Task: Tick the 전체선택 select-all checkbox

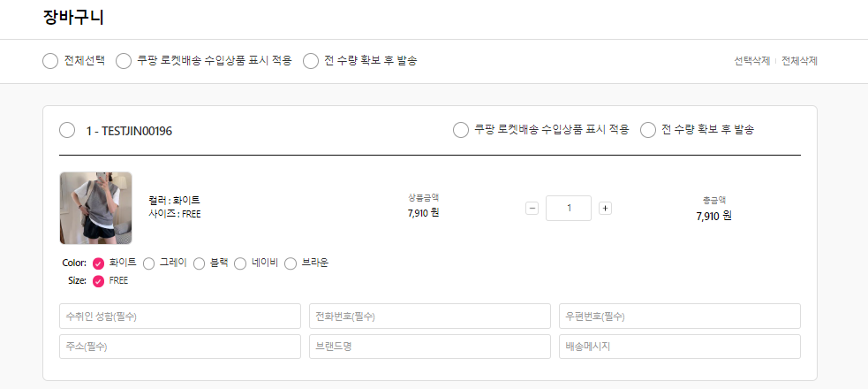Action: click(50, 61)
